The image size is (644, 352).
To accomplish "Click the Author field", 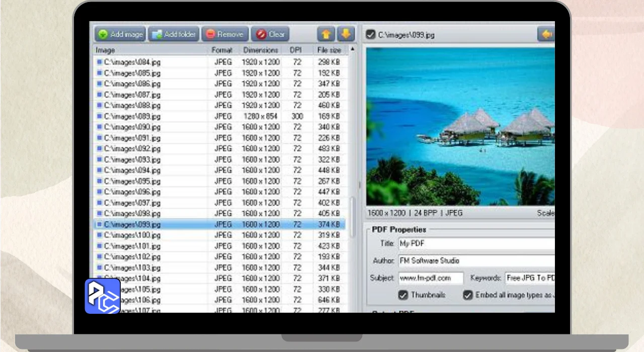I will point(476,261).
